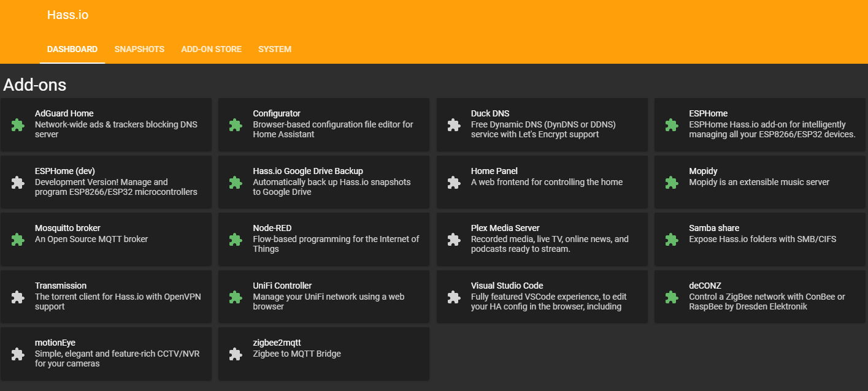Click the deCONZ puzzle icon
Image resolution: width=868 pixels, height=391 pixels.
[672, 297]
